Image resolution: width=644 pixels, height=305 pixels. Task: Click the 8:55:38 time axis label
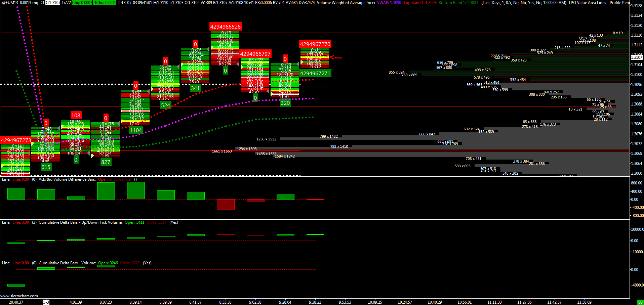click(225, 302)
